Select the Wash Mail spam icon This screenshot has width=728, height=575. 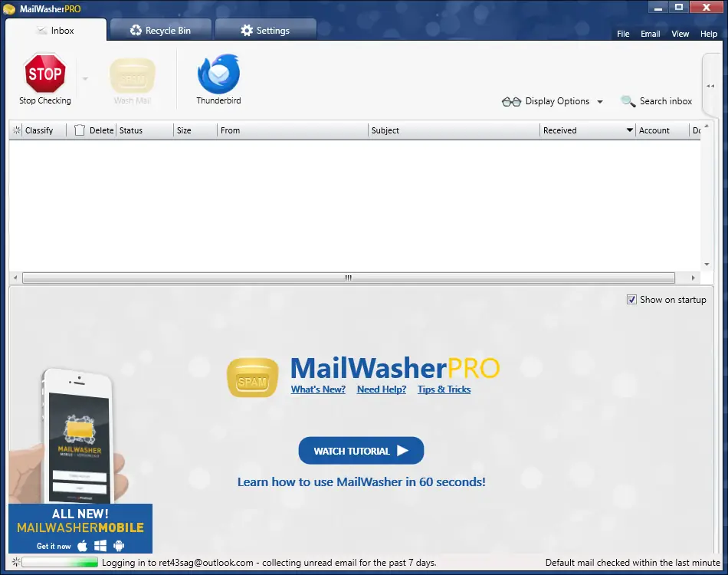click(x=132, y=73)
